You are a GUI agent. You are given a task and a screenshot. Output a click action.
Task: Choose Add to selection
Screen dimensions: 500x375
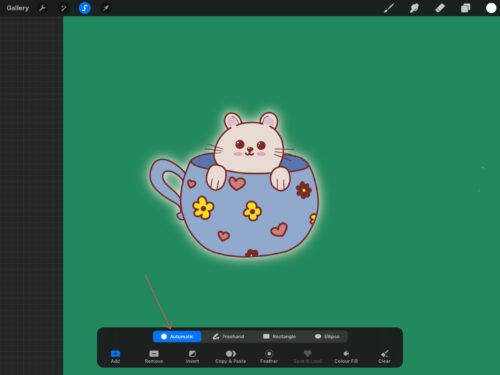click(115, 356)
